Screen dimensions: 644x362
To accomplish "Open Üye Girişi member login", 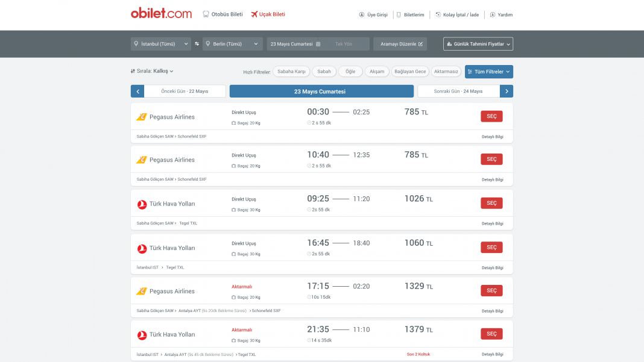I will [373, 14].
